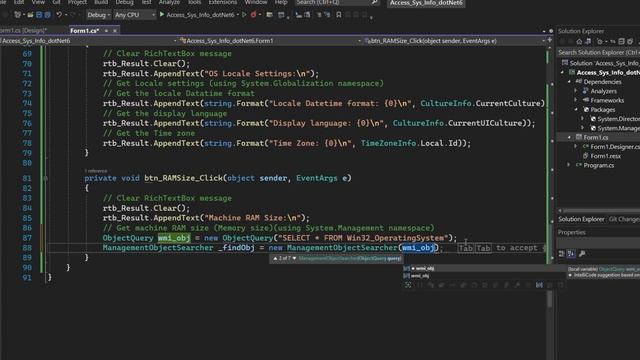Screen dimensions: 640x360
Task: Click highlighted wmi_obj on line 87
Action: click(x=174, y=238)
